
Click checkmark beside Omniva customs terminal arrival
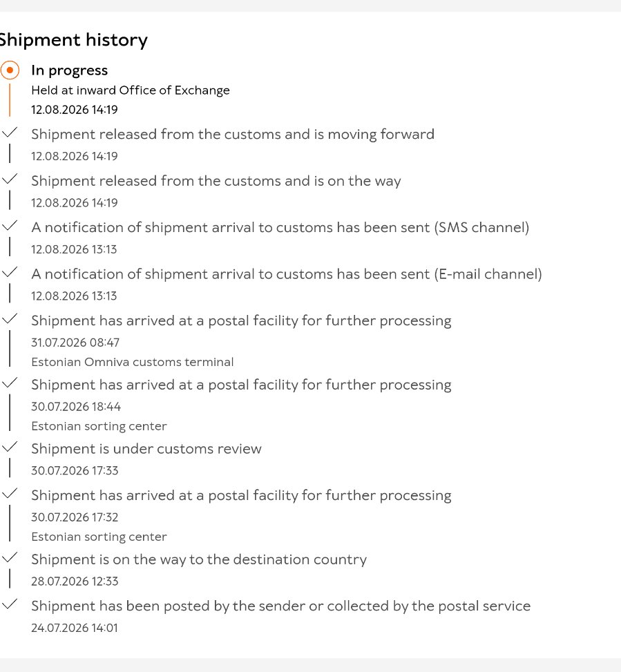pos(10,319)
